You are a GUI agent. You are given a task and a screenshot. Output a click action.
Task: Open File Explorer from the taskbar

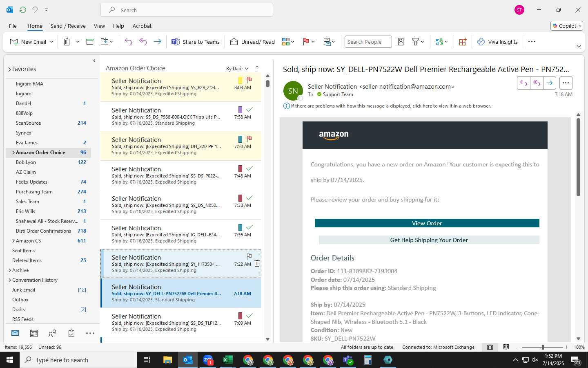(x=167, y=360)
